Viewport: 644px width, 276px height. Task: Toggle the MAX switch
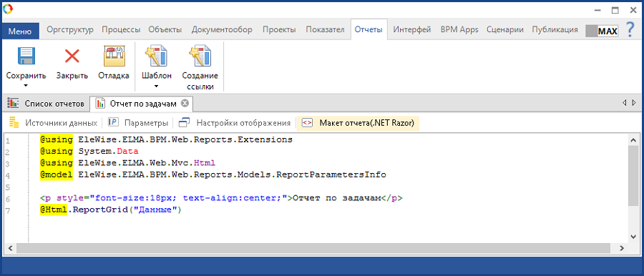click(x=602, y=31)
